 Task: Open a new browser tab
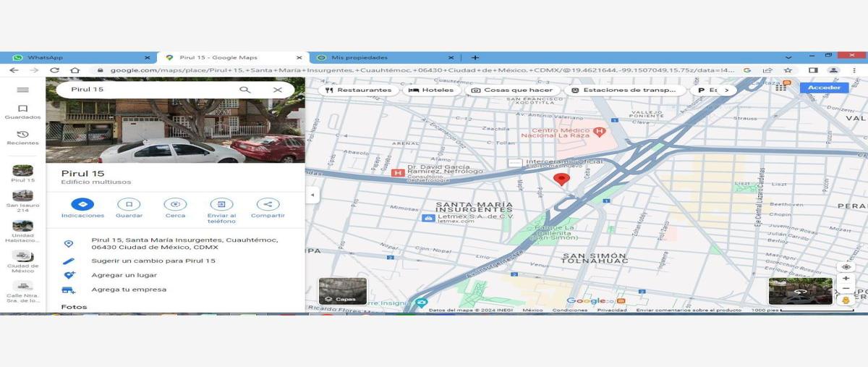[475, 58]
